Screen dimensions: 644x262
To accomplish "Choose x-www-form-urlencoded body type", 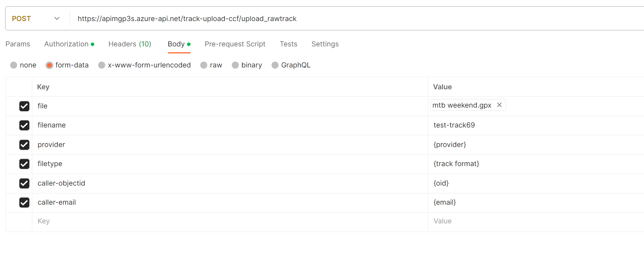I will [102, 65].
